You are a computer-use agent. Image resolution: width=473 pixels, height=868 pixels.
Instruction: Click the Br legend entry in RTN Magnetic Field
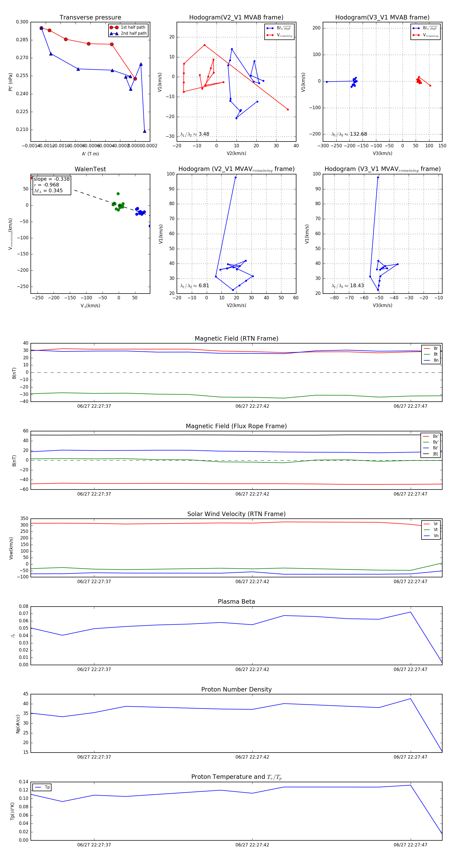(431, 349)
